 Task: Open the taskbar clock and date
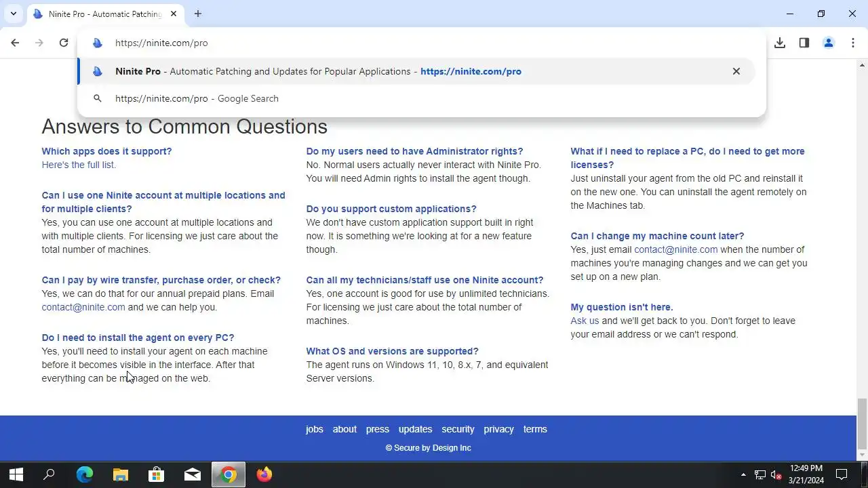coord(806,474)
